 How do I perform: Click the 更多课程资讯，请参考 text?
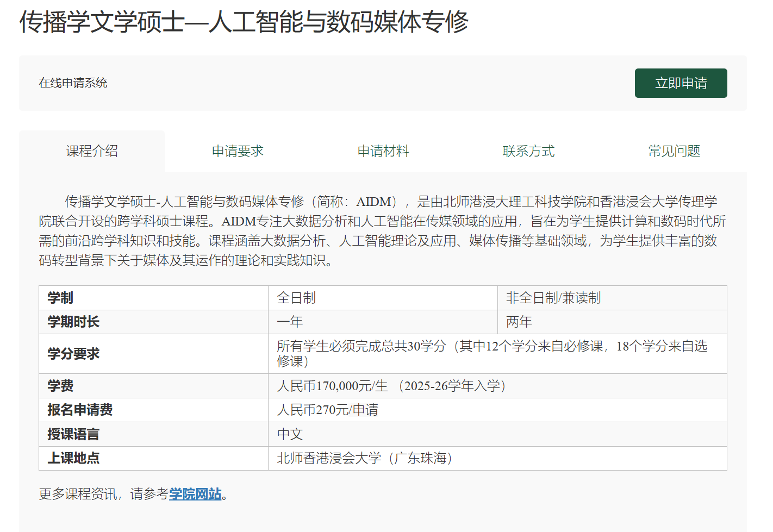click(104, 494)
